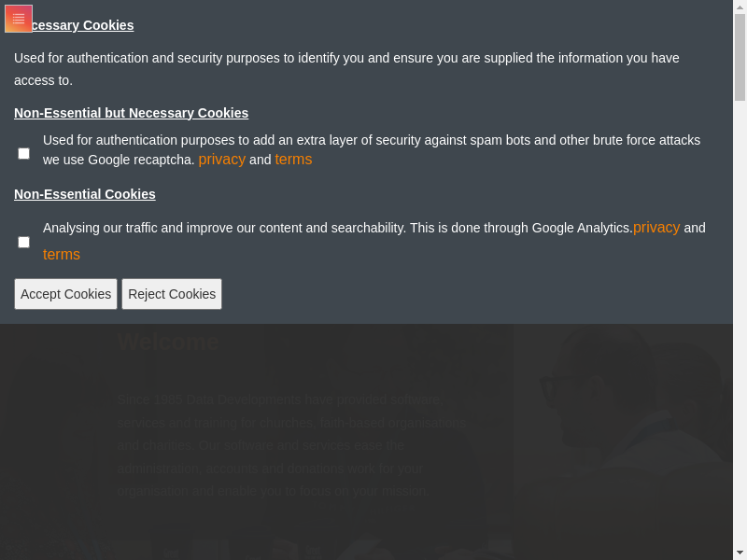Screen dimensions: 747x560
Task: Click the traffic analysis description text
Action: [x=336, y=228]
